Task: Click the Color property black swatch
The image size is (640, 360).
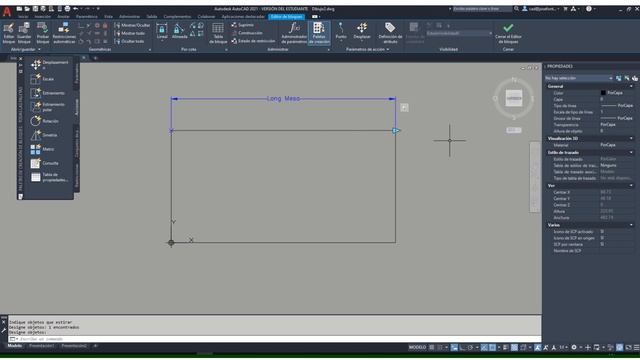Action: click(x=603, y=93)
